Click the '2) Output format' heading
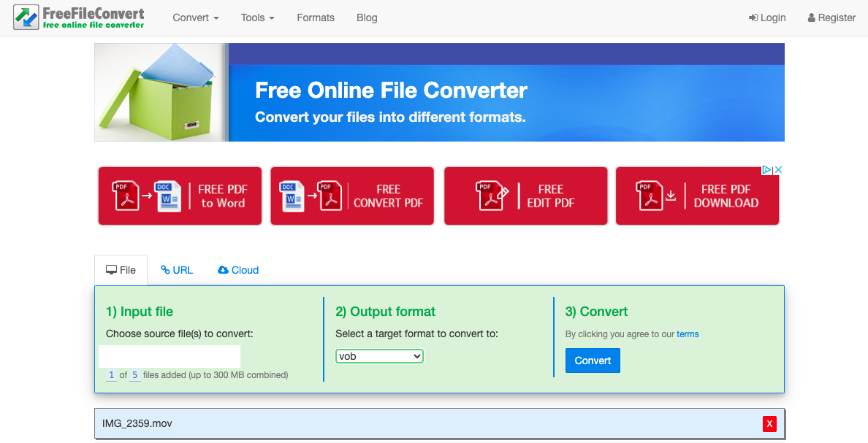 [x=385, y=312]
